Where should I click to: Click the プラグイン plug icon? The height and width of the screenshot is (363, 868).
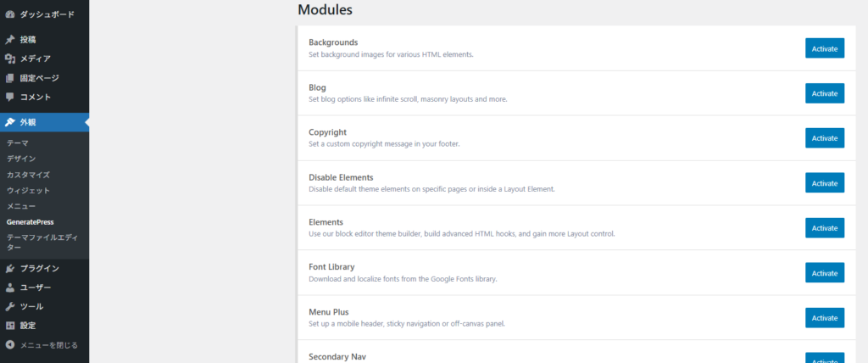[10, 269]
